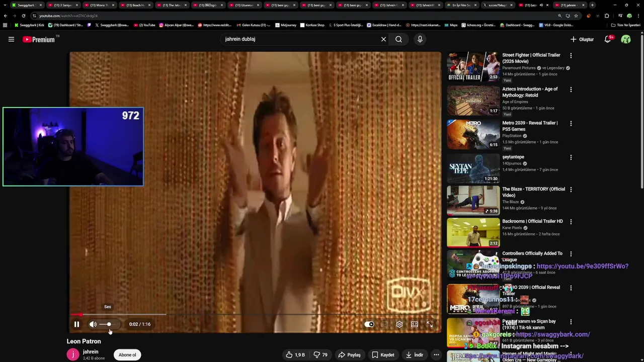Click the Paylaş share button
The width and height of the screenshot is (644, 362).
[349, 355]
